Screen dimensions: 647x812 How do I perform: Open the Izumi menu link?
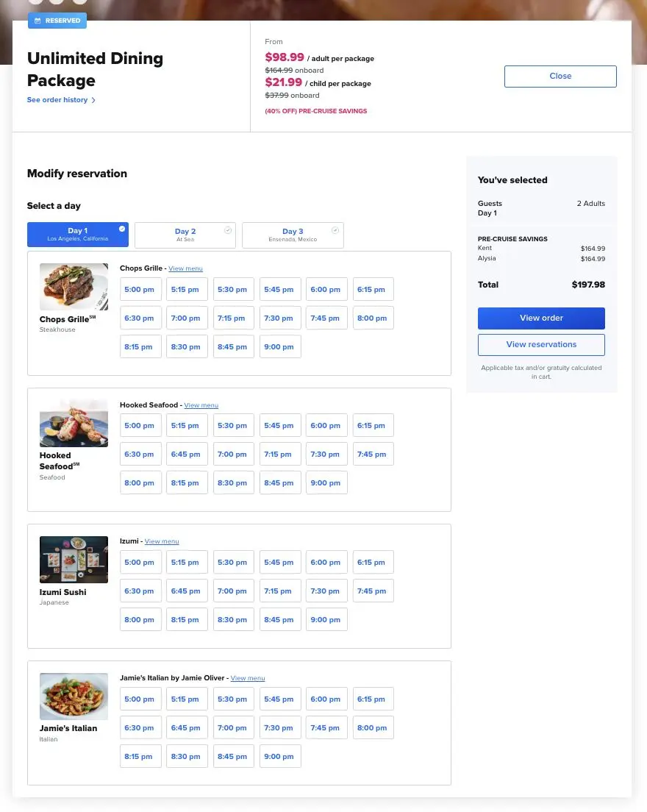click(x=162, y=541)
